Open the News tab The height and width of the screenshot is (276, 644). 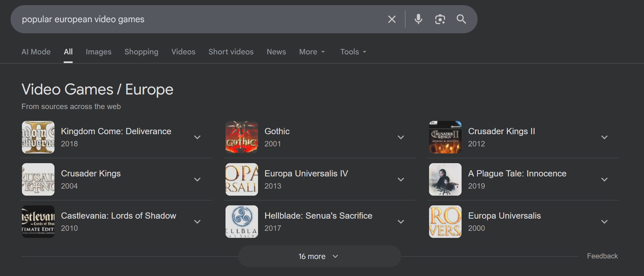(x=276, y=52)
